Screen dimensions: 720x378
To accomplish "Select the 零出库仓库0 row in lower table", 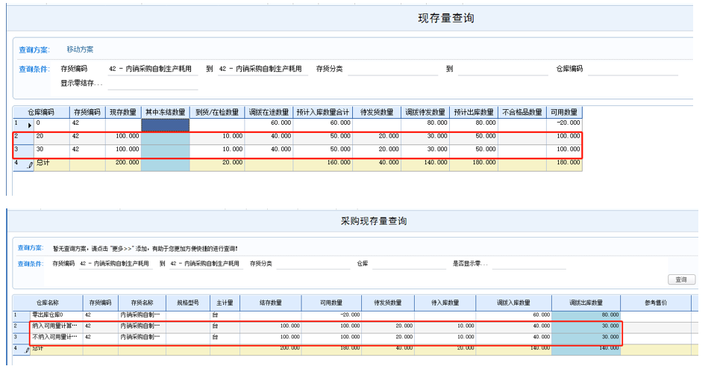I will pos(355,315).
